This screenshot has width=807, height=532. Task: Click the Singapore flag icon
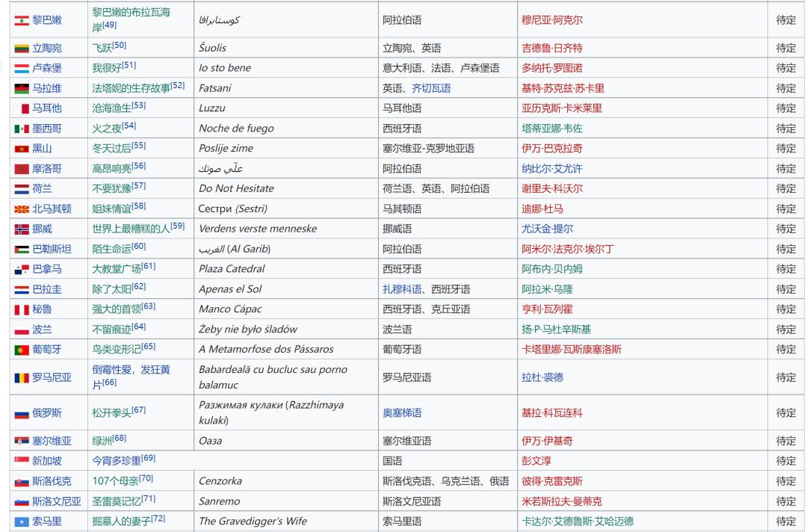(22, 461)
